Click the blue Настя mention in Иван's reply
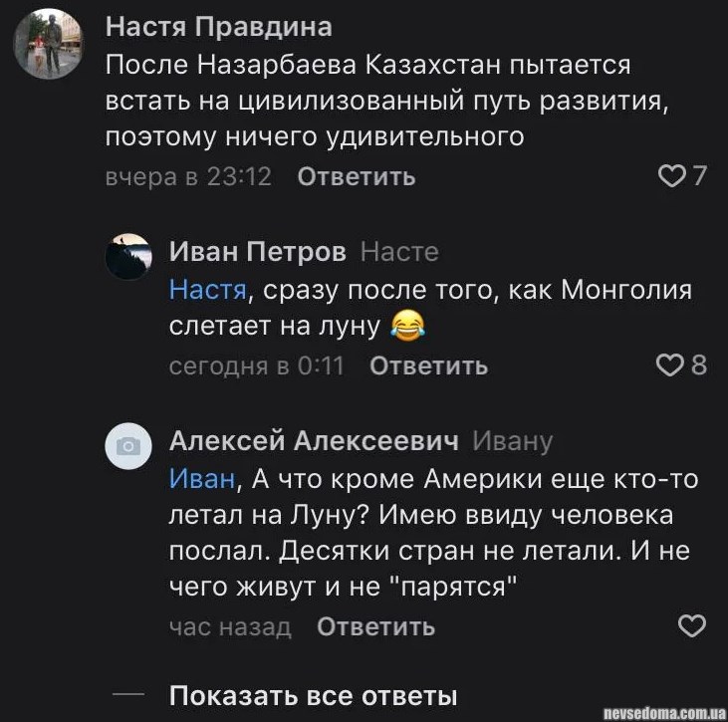The width and height of the screenshot is (728, 722). pyautogui.click(x=207, y=290)
